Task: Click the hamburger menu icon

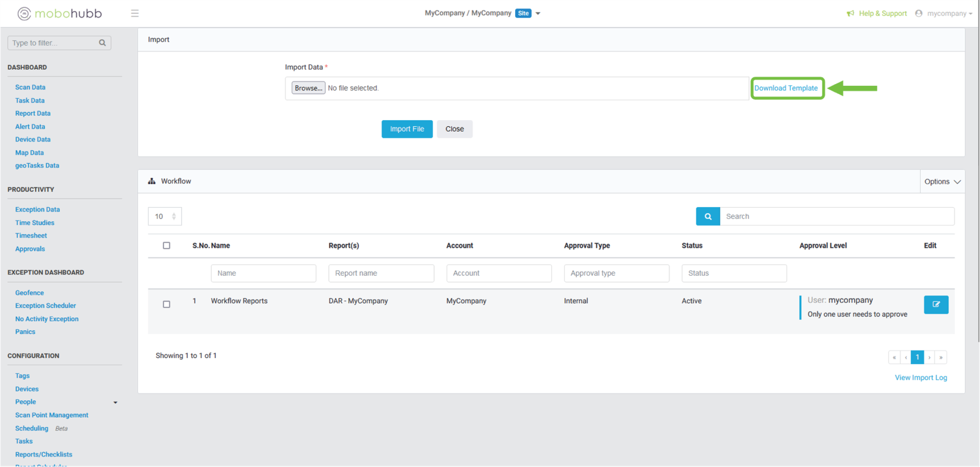Action: [x=135, y=13]
